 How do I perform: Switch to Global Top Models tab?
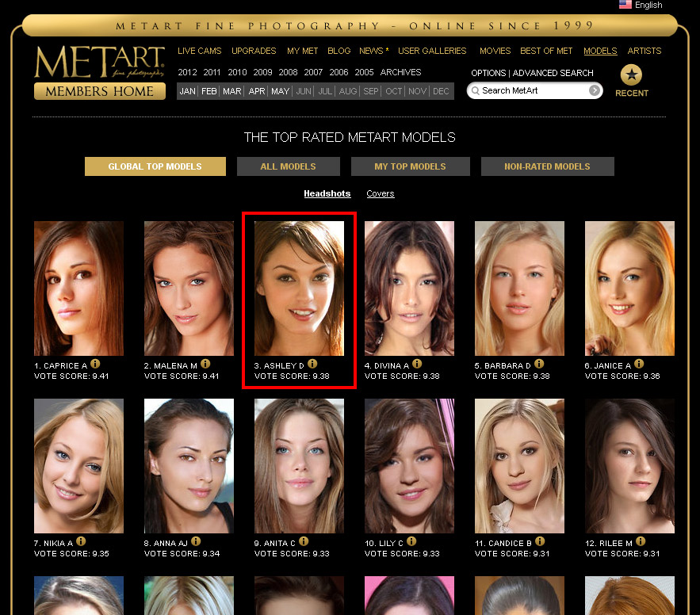[155, 166]
